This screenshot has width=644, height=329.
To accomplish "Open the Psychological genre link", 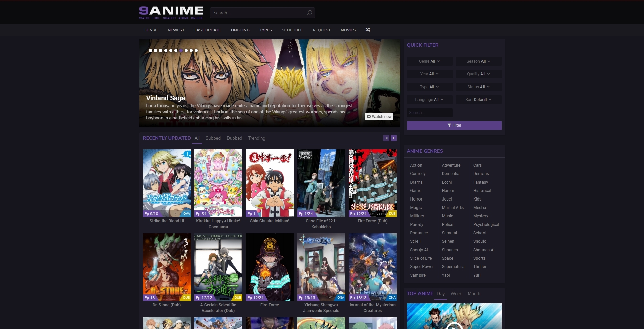I will tap(486, 225).
